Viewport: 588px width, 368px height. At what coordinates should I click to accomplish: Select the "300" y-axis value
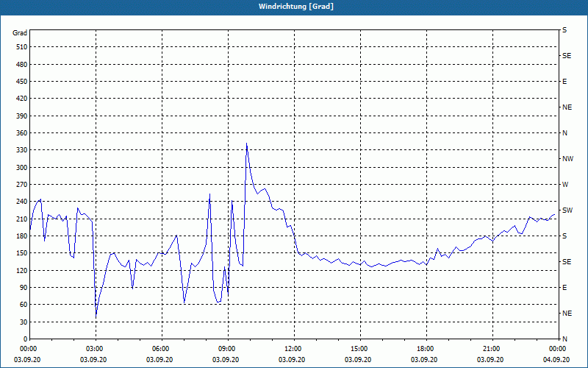pos(22,168)
